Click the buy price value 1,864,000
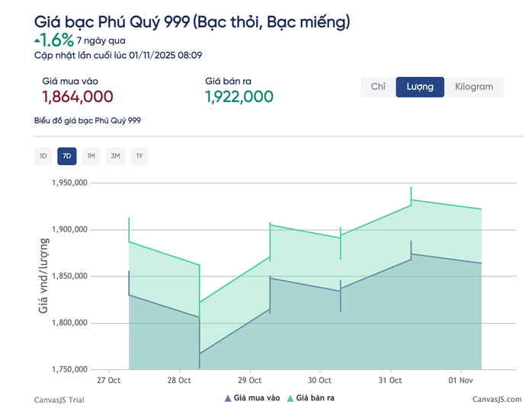This screenshot has width=532, height=415. [x=78, y=97]
